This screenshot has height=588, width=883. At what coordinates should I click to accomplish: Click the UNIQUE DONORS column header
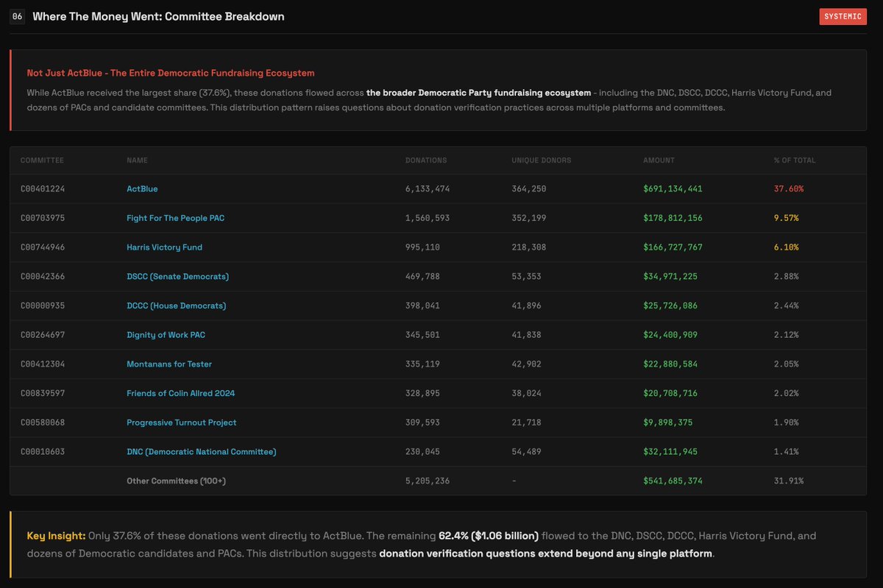click(x=541, y=160)
